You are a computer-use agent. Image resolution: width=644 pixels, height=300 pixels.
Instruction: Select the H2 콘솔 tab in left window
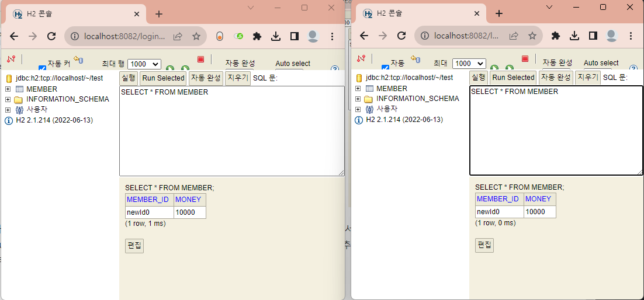[x=76, y=14]
